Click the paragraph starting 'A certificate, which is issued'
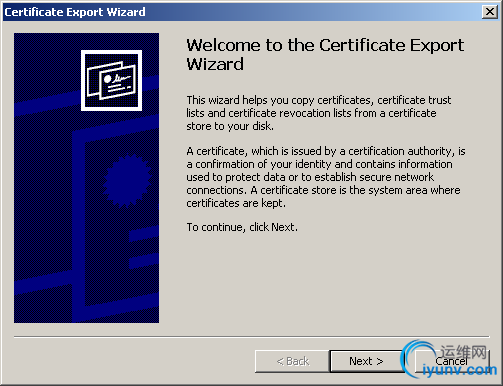503x386 pixels. (326, 177)
